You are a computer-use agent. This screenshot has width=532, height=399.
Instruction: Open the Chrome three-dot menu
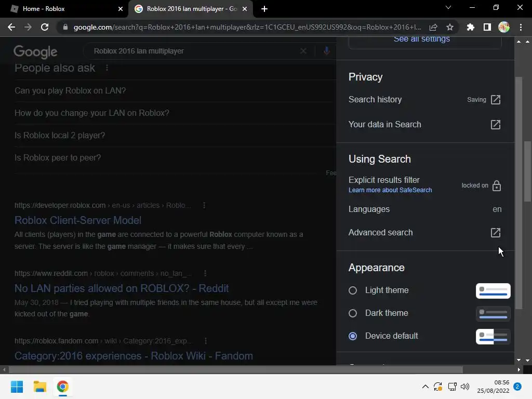[521, 27]
